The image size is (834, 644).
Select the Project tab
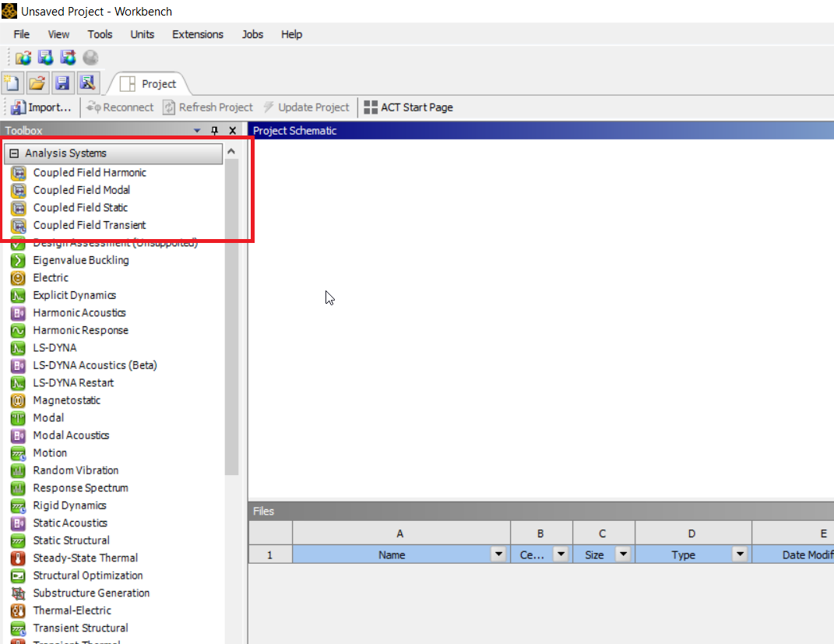coord(149,84)
